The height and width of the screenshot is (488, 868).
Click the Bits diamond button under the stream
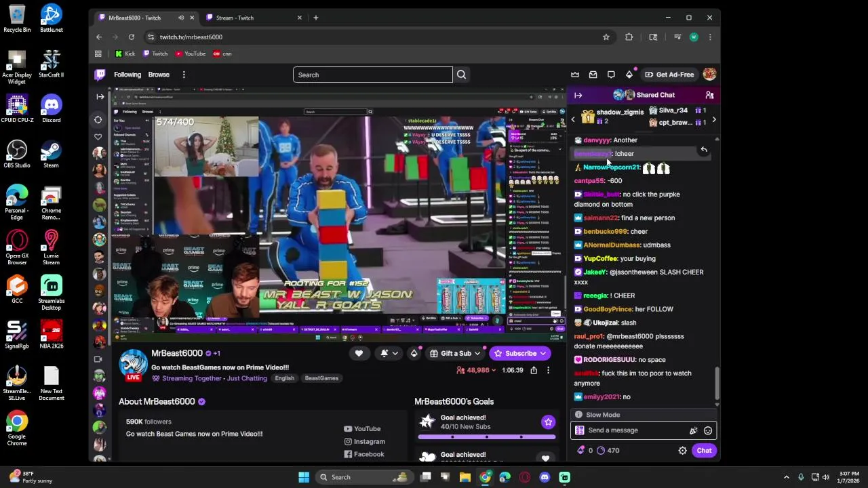tap(414, 353)
